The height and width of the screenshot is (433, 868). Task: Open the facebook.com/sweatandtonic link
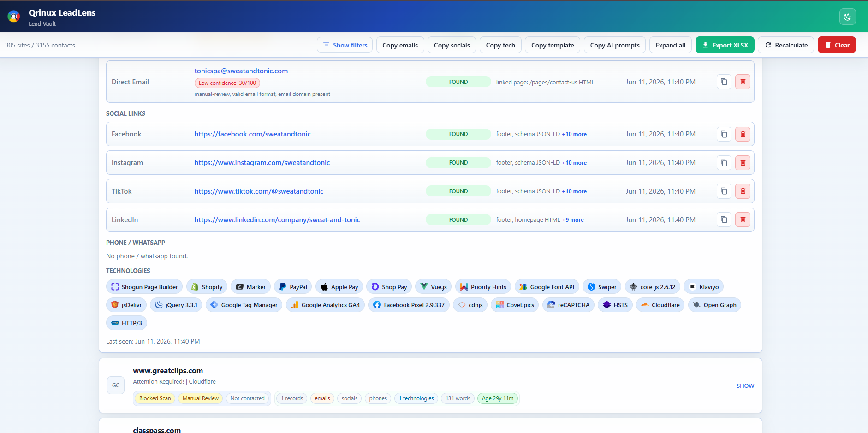click(x=252, y=134)
